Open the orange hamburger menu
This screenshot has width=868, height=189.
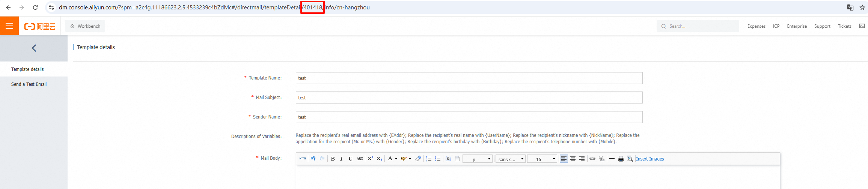pyautogui.click(x=9, y=26)
